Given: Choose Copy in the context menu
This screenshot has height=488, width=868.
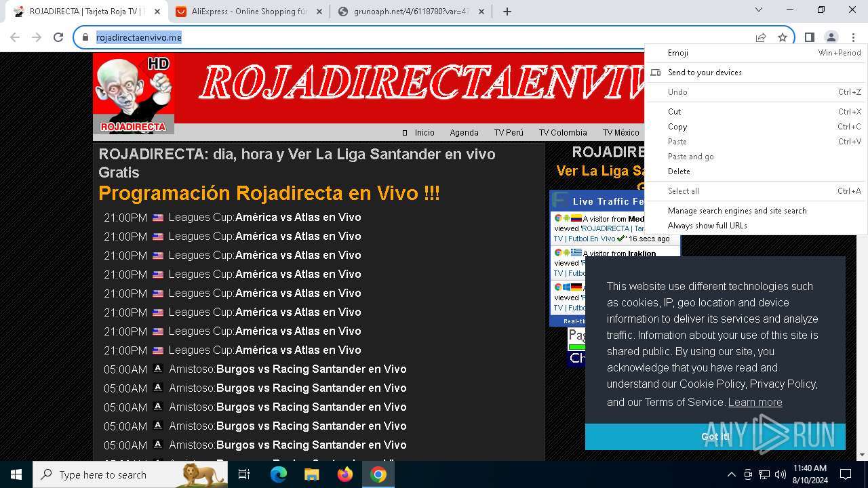Looking at the screenshot, I should click(x=755, y=127).
